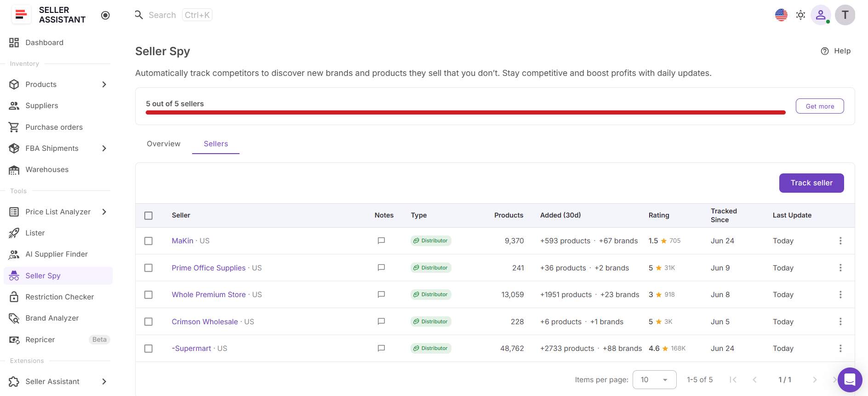Click the Lister rocket icon
The height and width of the screenshot is (396, 868).
14,233
